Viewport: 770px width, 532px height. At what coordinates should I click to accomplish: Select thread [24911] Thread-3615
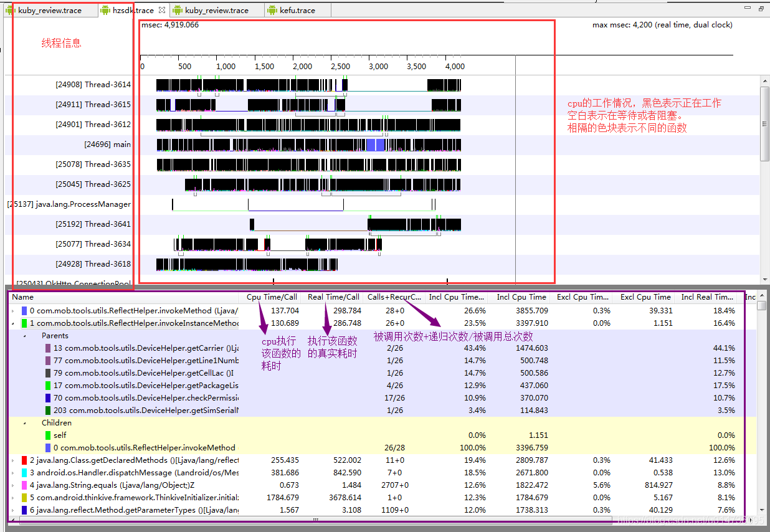click(93, 105)
